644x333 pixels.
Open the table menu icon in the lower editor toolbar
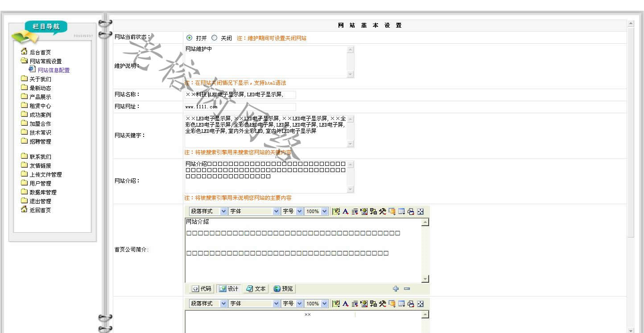tap(401, 304)
